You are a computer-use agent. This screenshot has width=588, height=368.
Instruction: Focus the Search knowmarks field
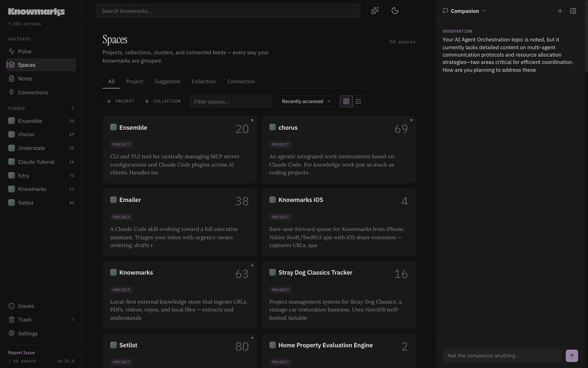click(228, 11)
